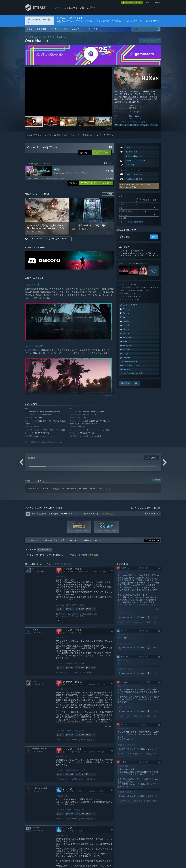Vote はい on masi's review
Image resolution: width=186 pixels, height=868 pixels.
[60, 667]
